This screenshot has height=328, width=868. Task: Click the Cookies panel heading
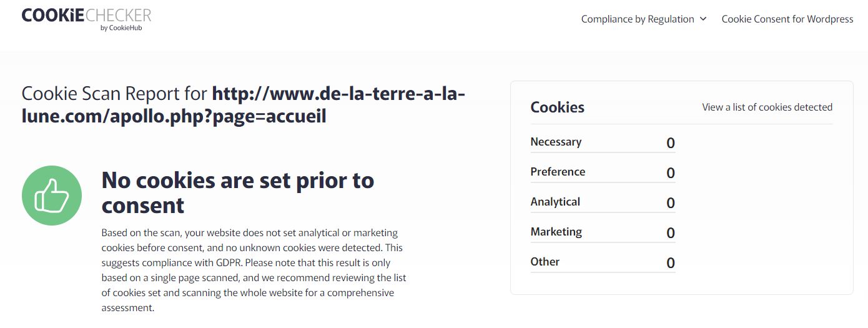tap(558, 107)
